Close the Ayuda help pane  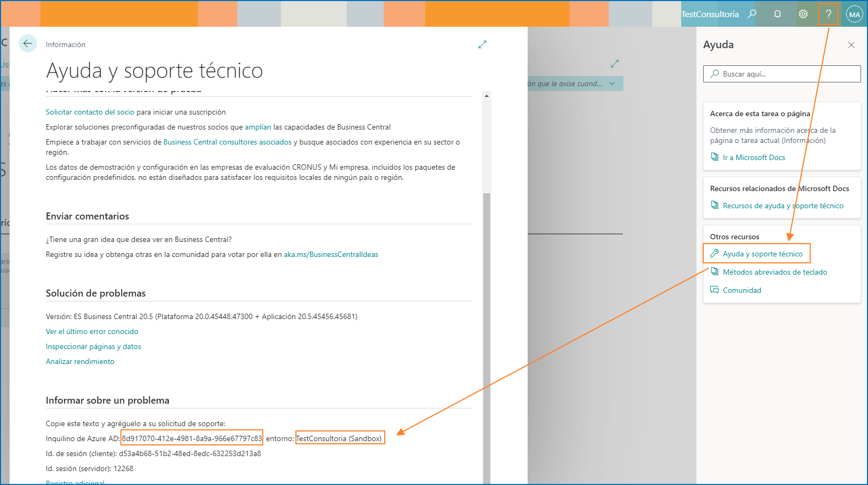pos(851,45)
